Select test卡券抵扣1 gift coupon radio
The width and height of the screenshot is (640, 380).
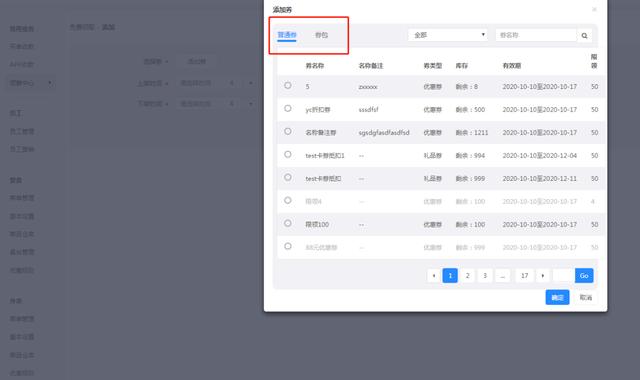point(288,154)
